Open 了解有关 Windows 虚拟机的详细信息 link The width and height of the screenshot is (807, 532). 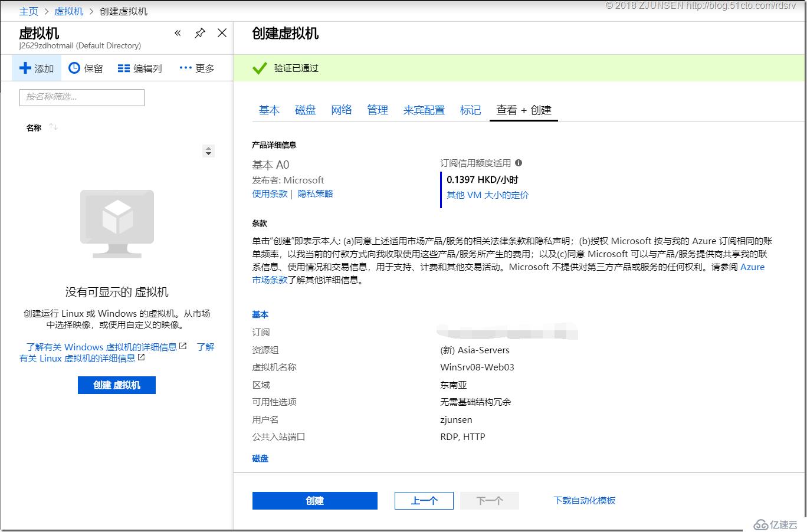(101, 347)
